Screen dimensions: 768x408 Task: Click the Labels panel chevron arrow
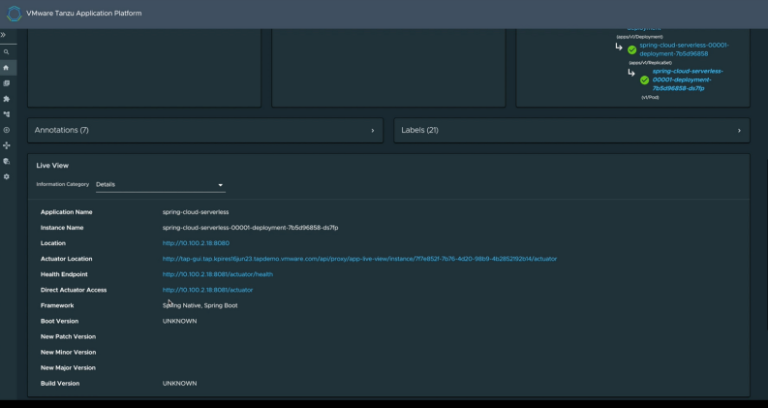tap(739, 131)
